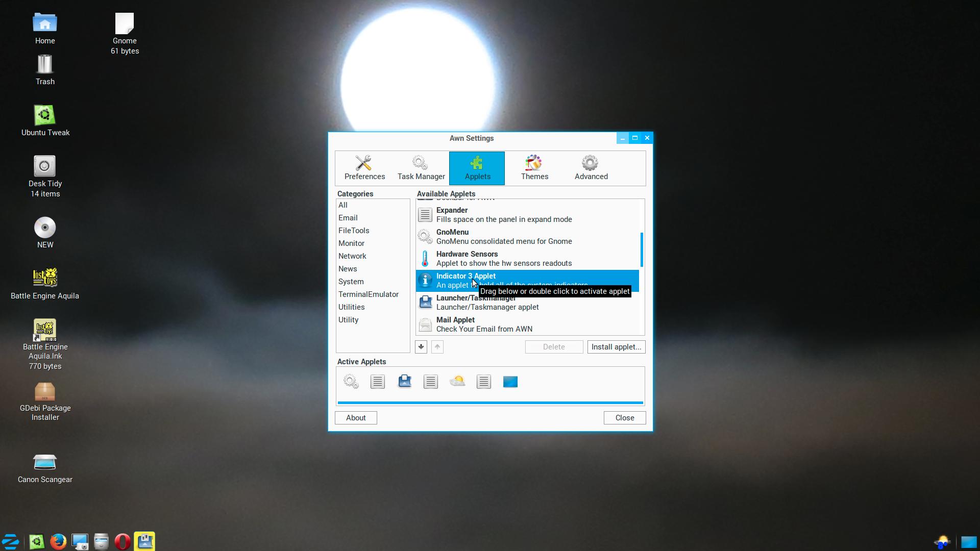Open the Themes tab
The height and width of the screenshot is (551, 980).
[x=534, y=168]
